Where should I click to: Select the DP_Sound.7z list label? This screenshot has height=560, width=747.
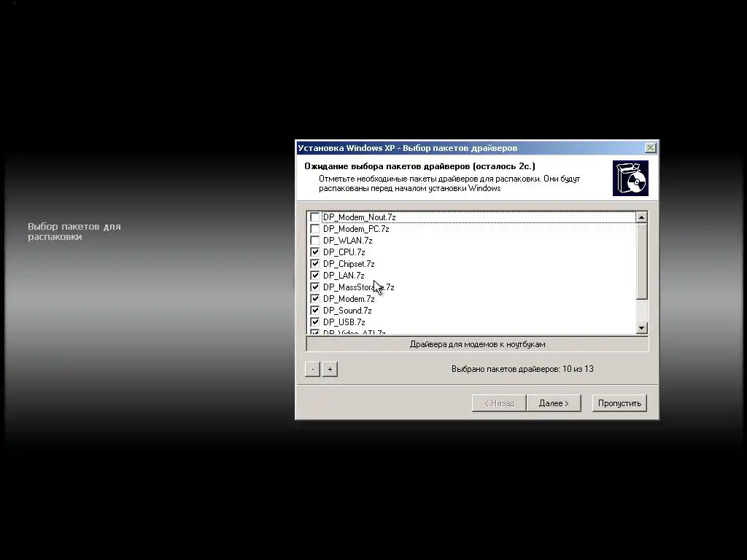tap(347, 311)
